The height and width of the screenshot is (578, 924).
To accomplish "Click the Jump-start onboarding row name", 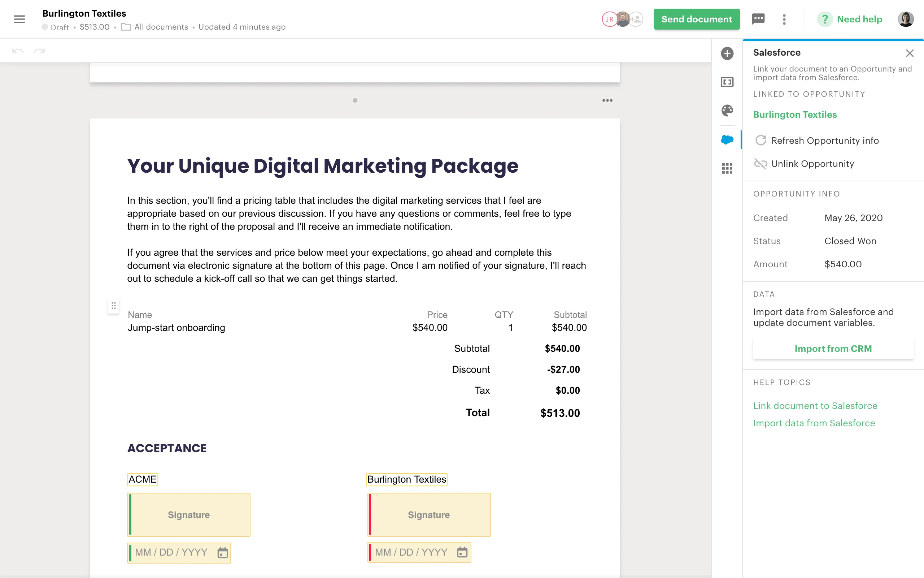I will 176,328.
